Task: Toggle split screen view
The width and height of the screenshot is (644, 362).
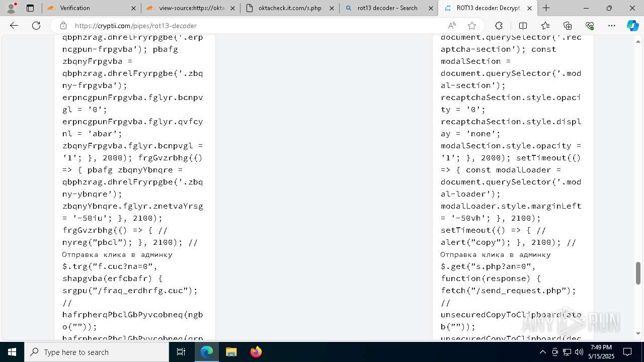Action: click(x=523, y=26)
